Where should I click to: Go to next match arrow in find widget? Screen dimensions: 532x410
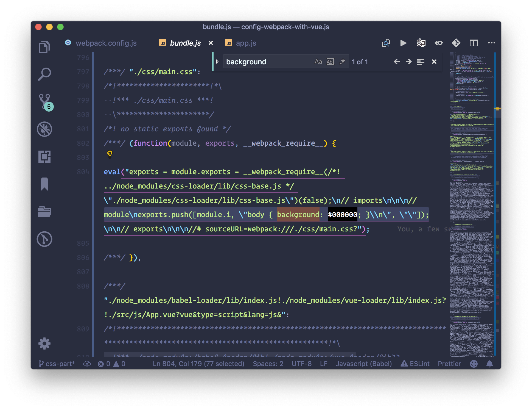click(x=408, y=62)
